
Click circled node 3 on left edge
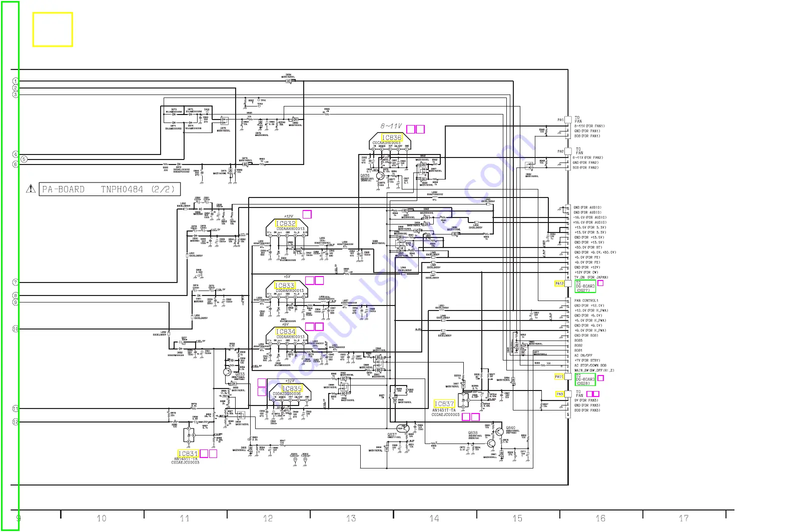point(16,94)
